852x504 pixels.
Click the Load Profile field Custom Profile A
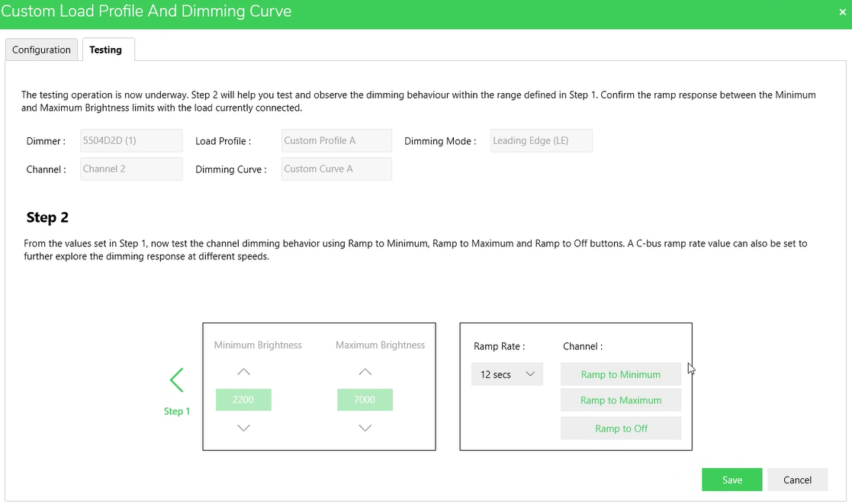click(336, 140)
